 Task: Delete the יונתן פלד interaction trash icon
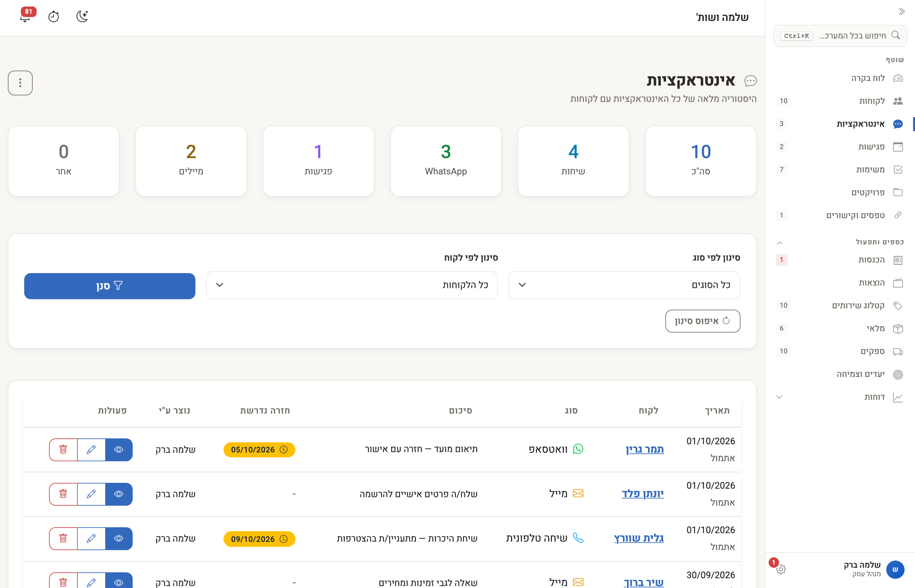coord(63,494)
